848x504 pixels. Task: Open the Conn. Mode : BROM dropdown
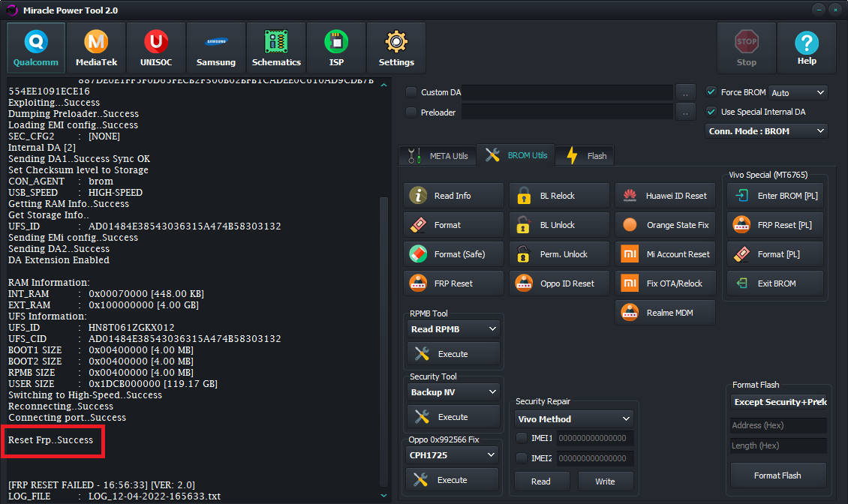[766, 130]
